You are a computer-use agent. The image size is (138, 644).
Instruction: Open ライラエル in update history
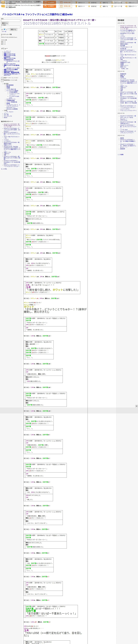pos(123,78)
